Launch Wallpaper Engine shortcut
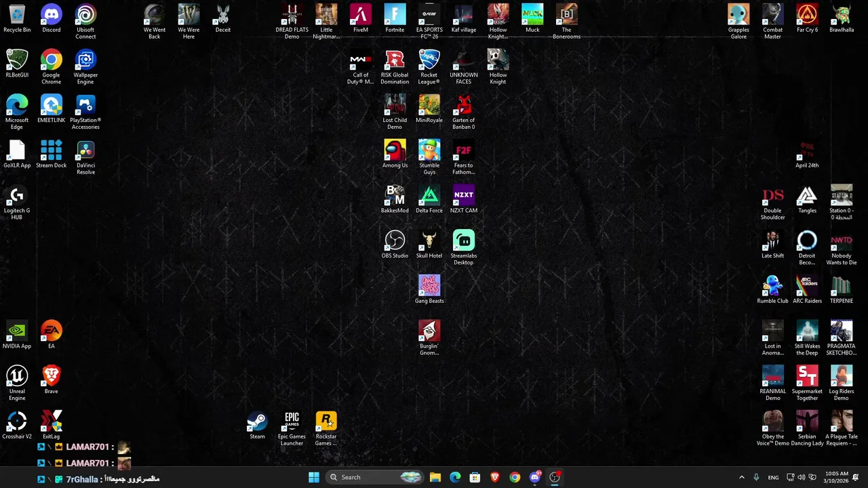 85,67
